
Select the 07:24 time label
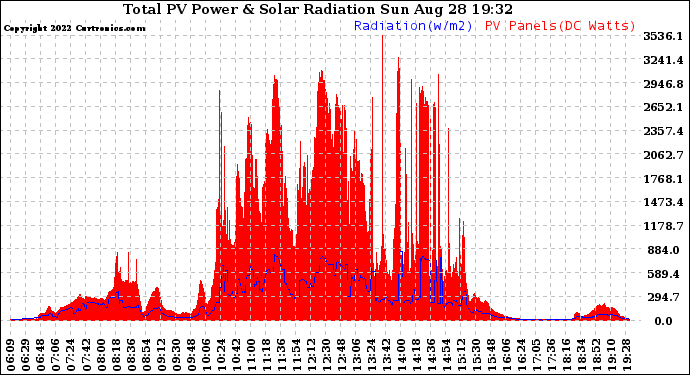71,355
